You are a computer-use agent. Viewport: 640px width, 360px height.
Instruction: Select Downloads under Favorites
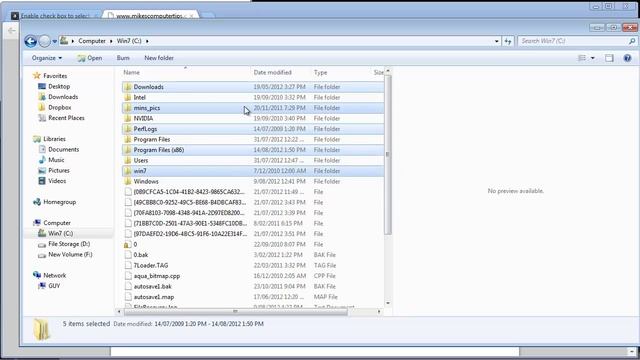(63, 97)
